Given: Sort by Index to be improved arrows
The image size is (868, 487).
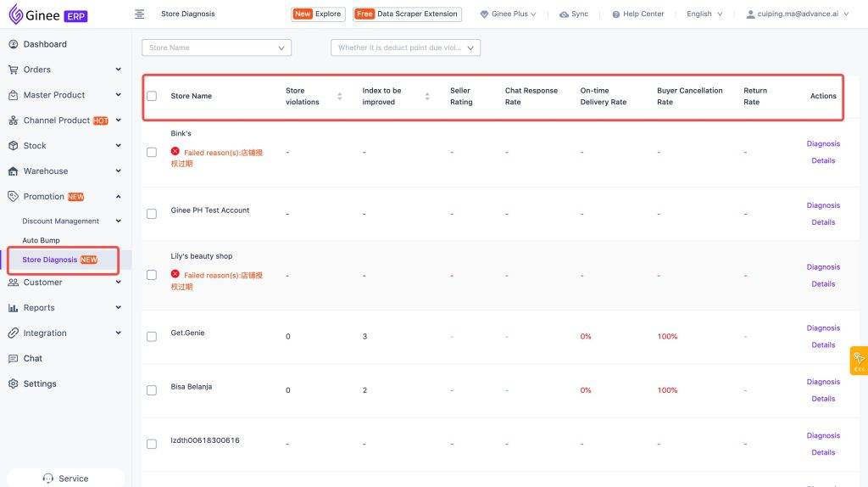Looking at the screenshot, I should (427, 97).
